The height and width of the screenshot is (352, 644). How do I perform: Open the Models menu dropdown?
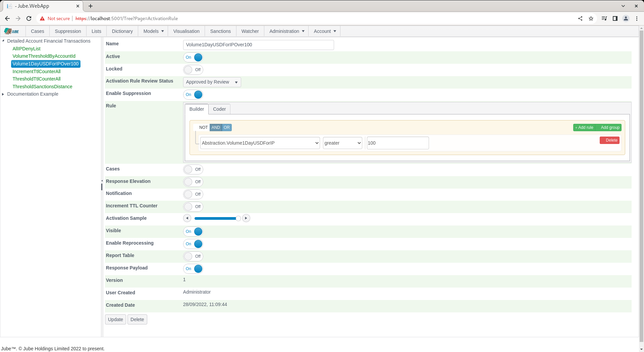coord(153,31)
